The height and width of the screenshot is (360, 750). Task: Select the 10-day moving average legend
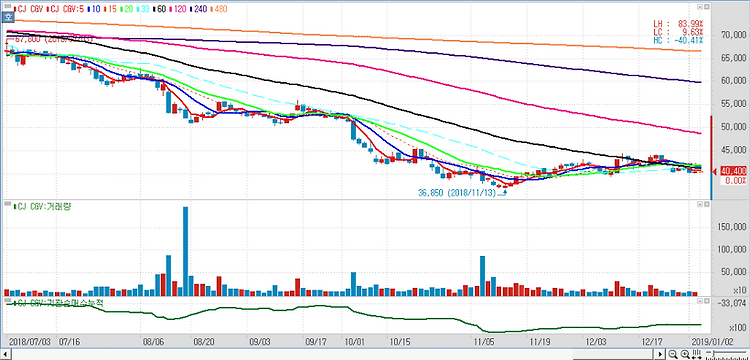pos(95,9)
